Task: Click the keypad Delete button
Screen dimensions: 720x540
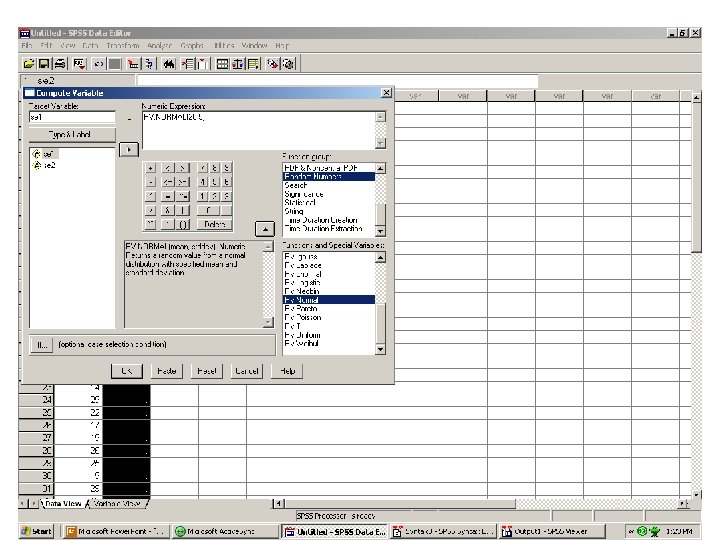Action: click(214, 225)
